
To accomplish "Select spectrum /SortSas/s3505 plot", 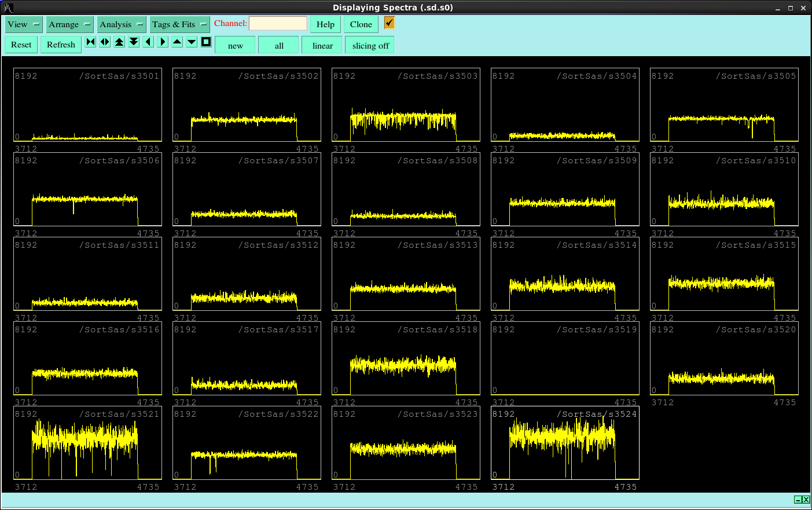I will [x=724, y=105].
